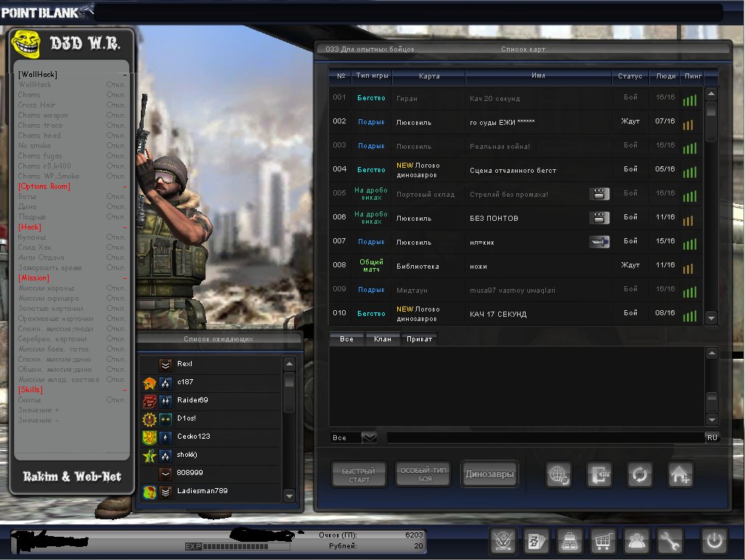745x560 pixels.
Task: Toggle the WallHack option
Action: pos(72,85)
